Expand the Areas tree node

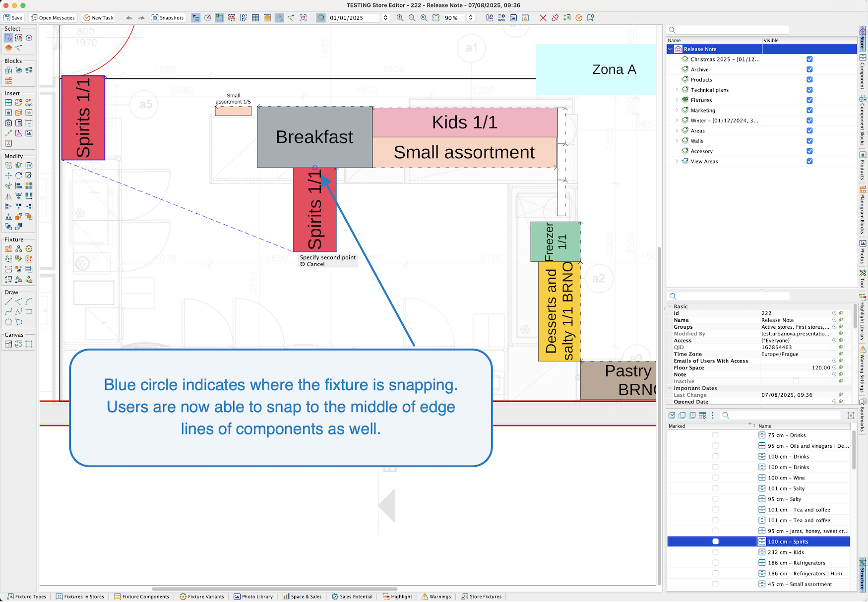tap(677, 131)
